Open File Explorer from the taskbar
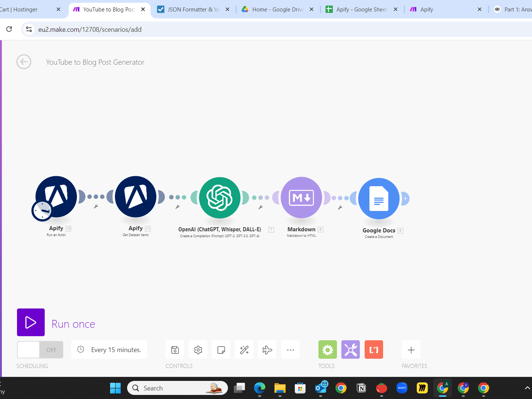This screenshot has width=532, height=399. [x=280, y=388]
